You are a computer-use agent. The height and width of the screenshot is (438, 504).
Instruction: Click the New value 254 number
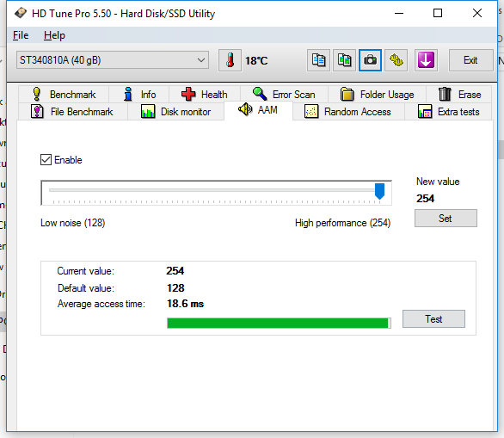point(425,199)
